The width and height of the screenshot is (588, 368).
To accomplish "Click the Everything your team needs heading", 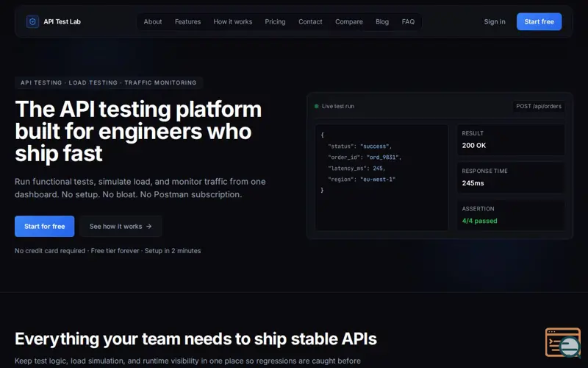I will point(196,339).
